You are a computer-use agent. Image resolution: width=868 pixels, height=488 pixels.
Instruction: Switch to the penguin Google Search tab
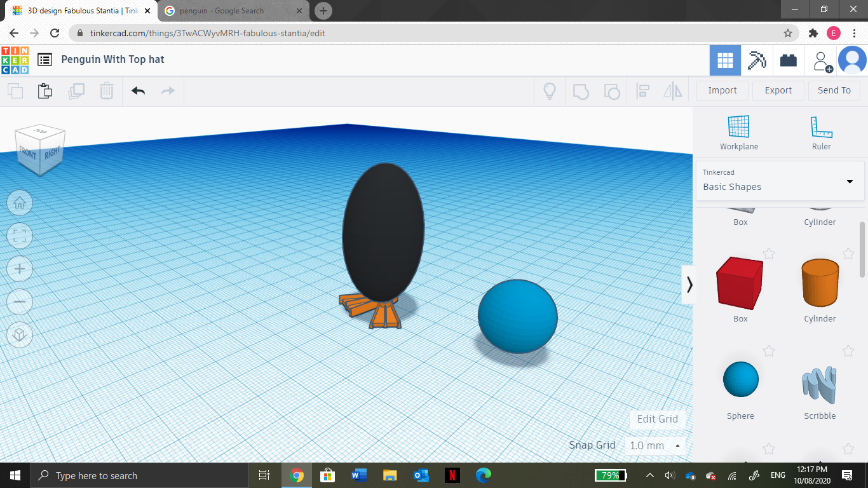coord(226,11)
